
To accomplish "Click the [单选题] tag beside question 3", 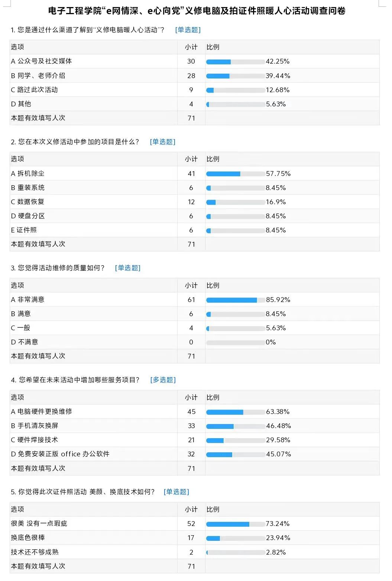I will (127, 268).
